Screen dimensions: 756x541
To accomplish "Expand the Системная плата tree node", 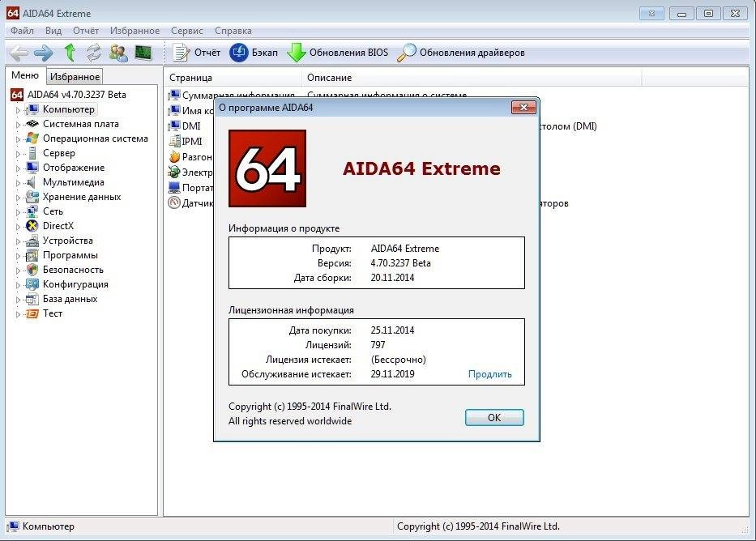I will coord(18,125).
